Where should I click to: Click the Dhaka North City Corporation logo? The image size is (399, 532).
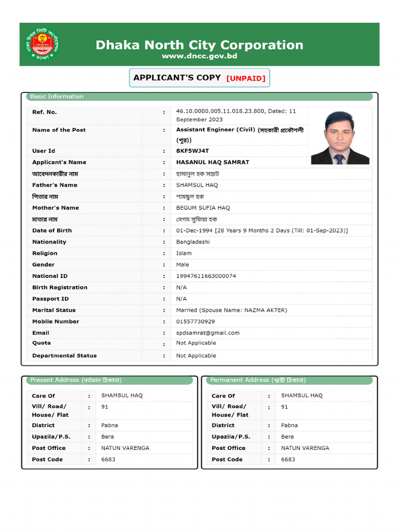click(43, 45)
